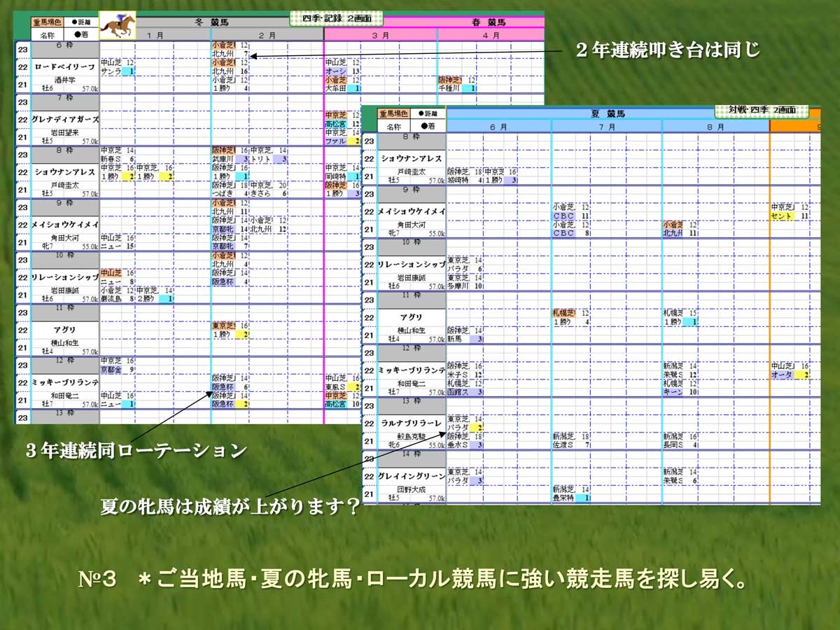Click 重馬場色 legend in summer sheet
The width and height of the screenshot is (840, 630).
394,113
